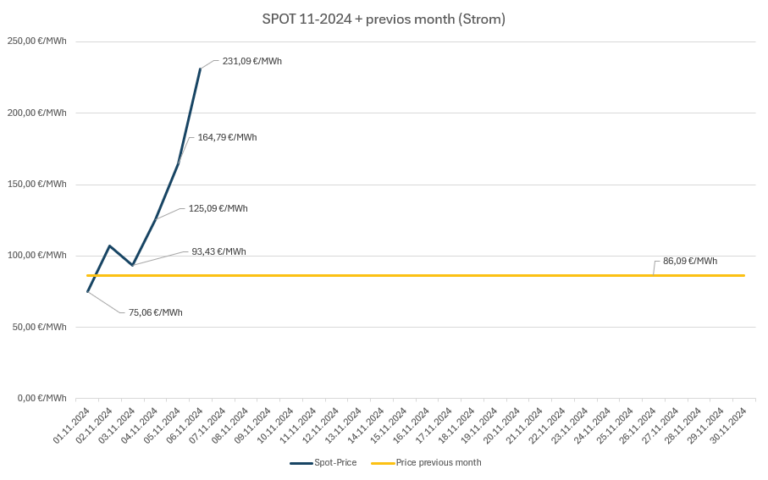Click the Spot-Price line peak point

click(200, 68)
